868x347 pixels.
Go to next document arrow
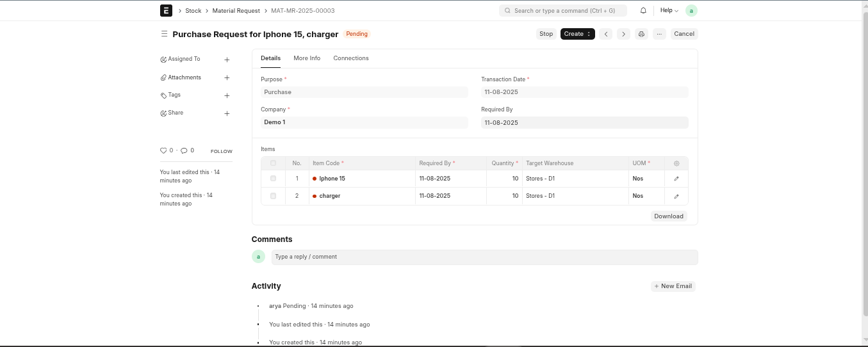point(623,34)
